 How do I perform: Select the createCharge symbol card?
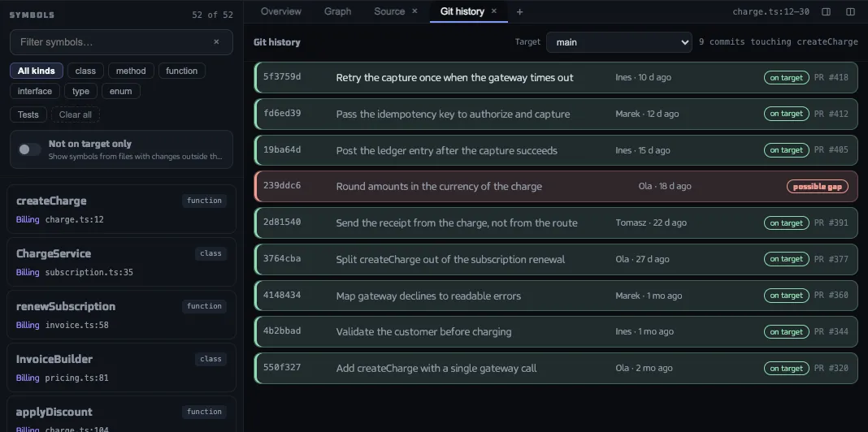[121, 209]
